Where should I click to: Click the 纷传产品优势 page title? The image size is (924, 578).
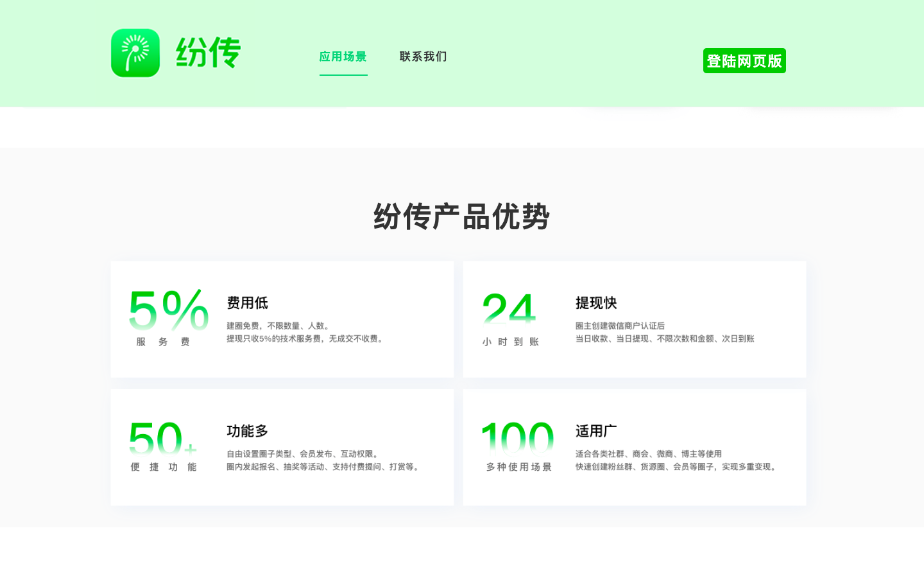pyautogui.click(x=462, y=217)
